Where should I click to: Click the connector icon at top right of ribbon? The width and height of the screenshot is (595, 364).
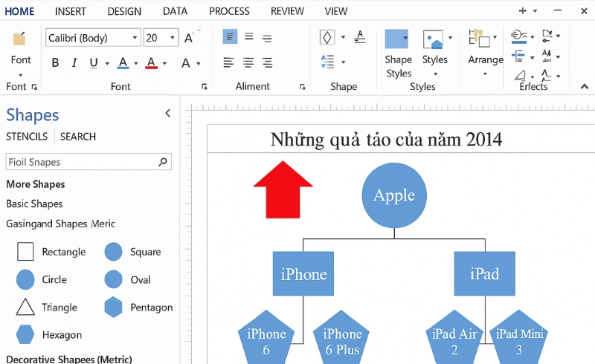[547, 36]
